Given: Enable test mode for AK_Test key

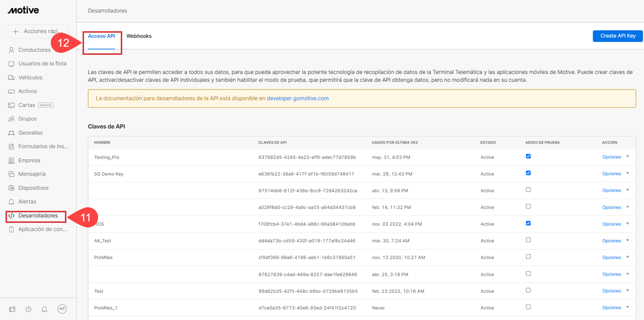Looking at the screenshot, I should pos(528,240).
